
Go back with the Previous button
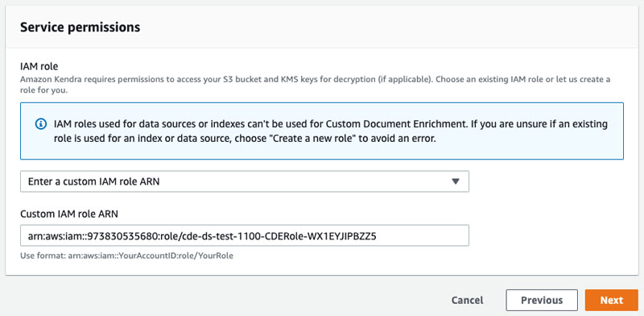pyautogui.click(x=542, y=301)
